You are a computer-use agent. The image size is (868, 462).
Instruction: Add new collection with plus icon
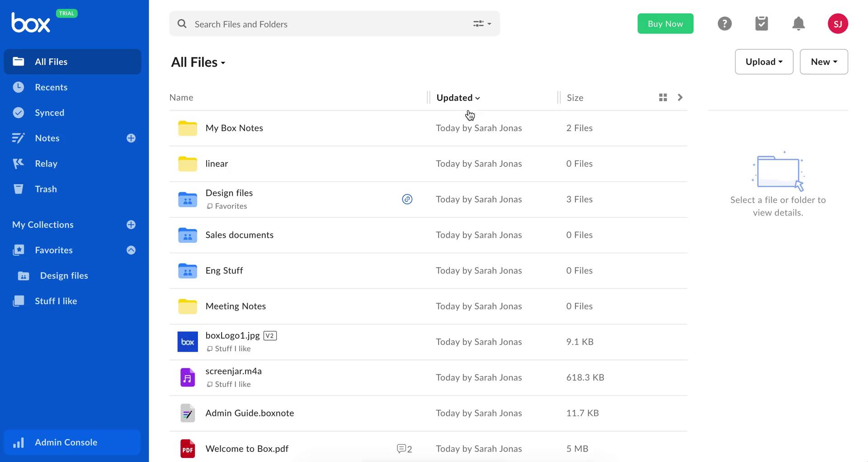[x=131, y=225]
